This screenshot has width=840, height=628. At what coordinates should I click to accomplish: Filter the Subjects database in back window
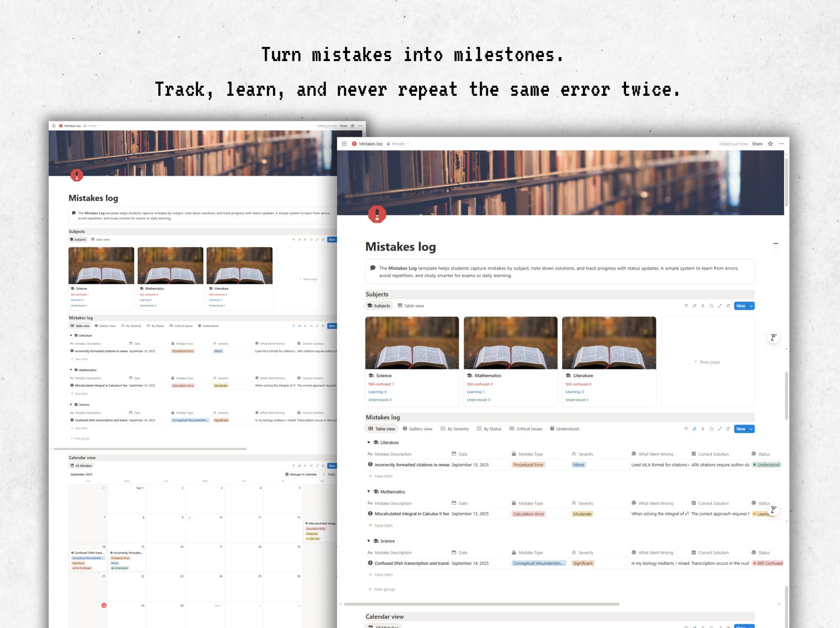pos(293,240)
